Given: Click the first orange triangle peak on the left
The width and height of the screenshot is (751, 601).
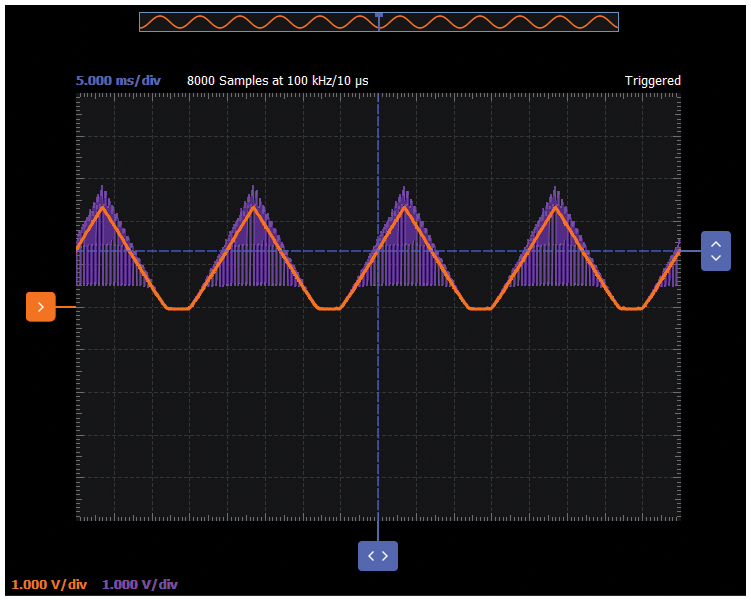Looking at the screenshot, I should click(x=102, y=208).
